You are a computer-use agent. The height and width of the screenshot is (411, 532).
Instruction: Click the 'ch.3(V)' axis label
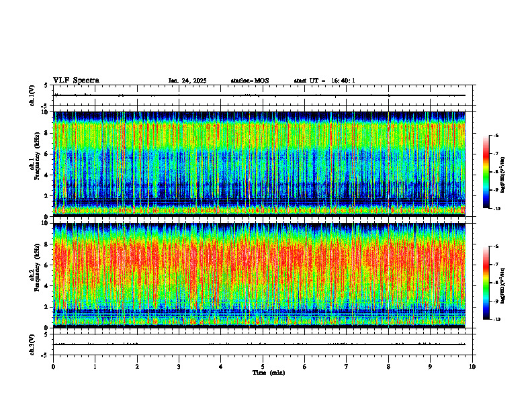pos(32,345)
